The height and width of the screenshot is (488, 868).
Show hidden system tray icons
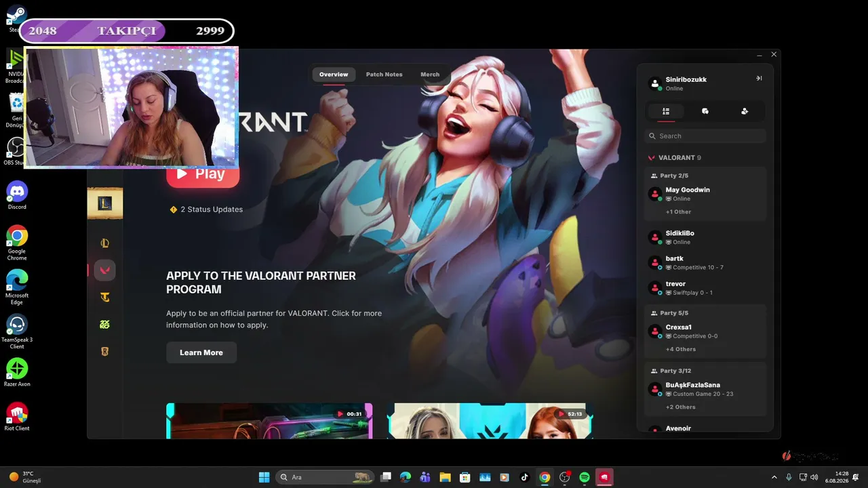tap(774, 477)
